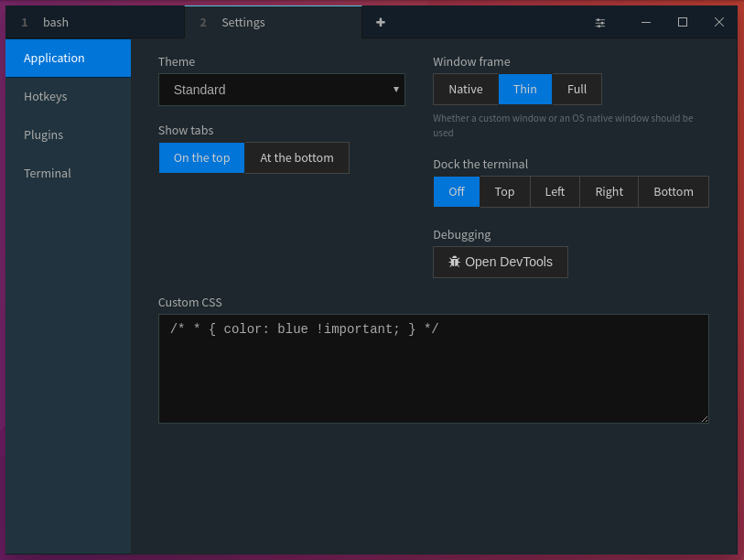
Task: Open new tab with plus icon
Action: point(381,22)
